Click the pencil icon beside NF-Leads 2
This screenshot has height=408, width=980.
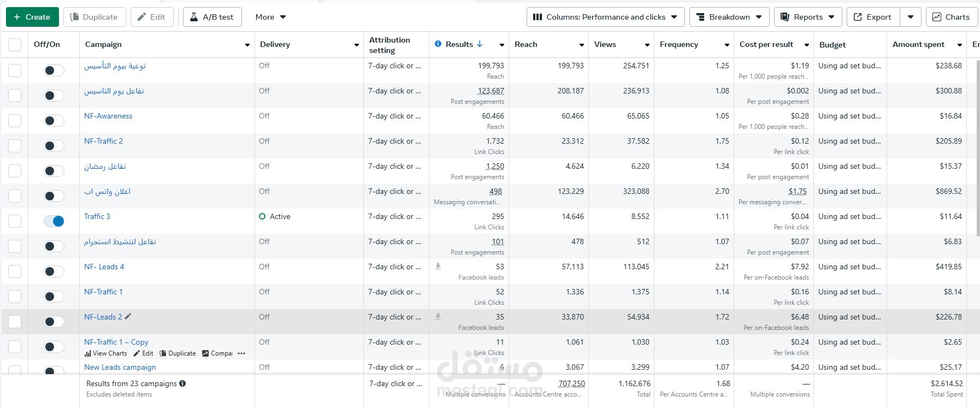pos(128,316)
